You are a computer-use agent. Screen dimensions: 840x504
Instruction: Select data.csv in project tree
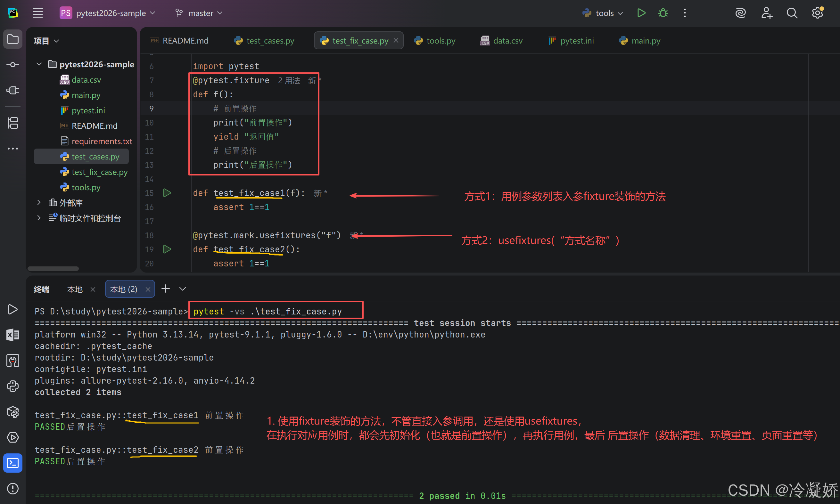pyautogui.click(x=81, y=79)
